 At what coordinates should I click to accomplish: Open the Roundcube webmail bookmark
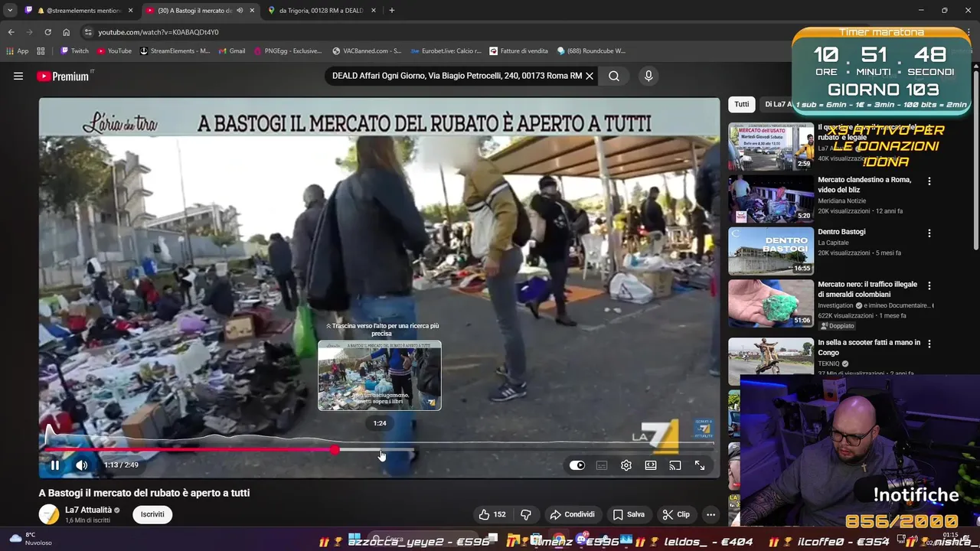[591, 51]
